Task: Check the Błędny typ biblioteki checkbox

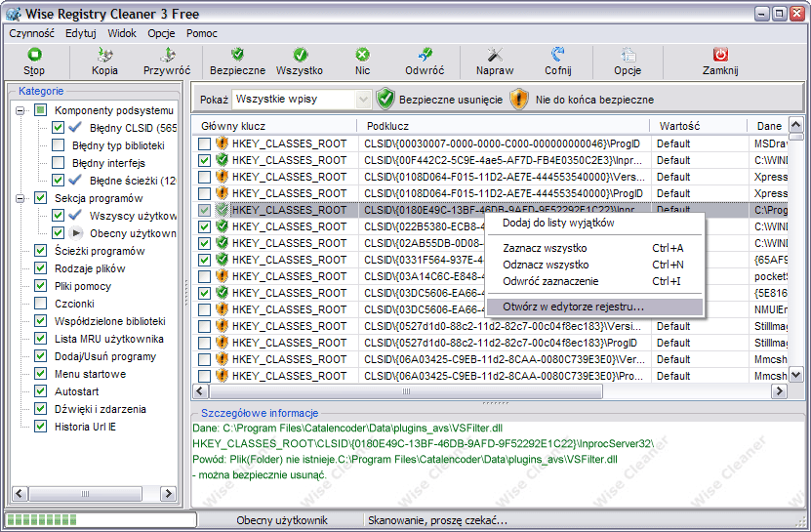Action: coord(58,144)
